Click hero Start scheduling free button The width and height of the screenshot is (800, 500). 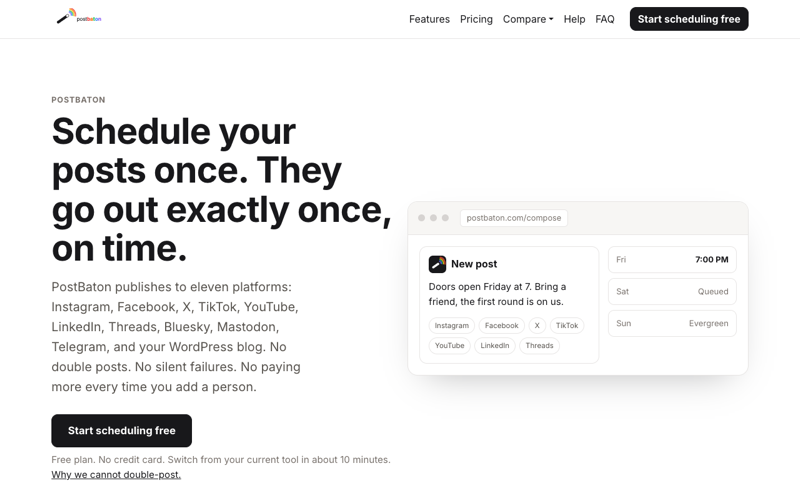[121, 431]
